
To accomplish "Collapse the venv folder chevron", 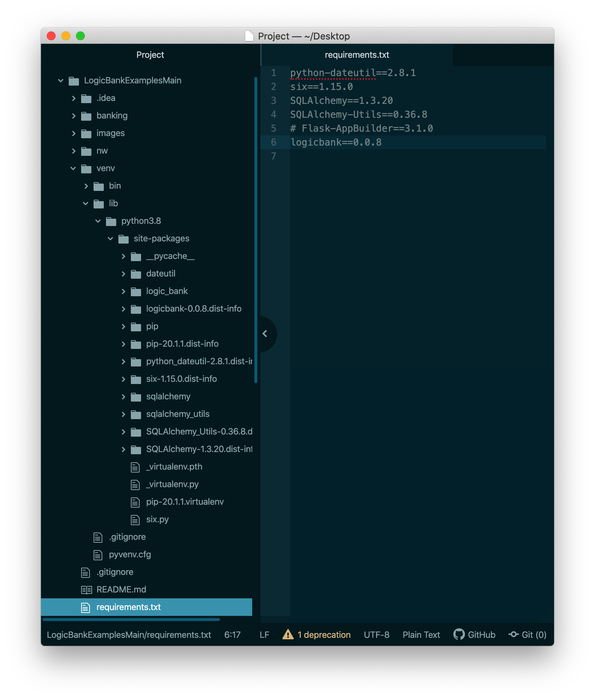I will [73, 168].
